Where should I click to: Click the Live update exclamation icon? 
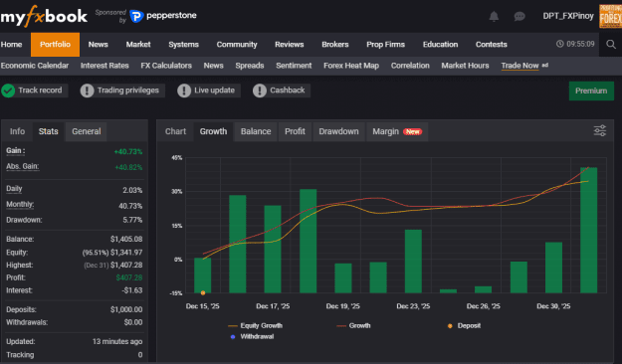(x=184, y=91)
